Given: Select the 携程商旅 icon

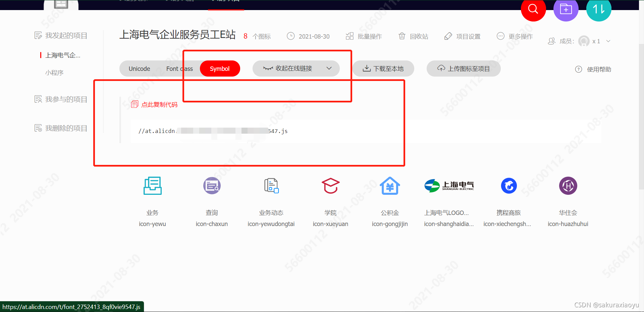Looking at the screenshot, I should 509,185.
